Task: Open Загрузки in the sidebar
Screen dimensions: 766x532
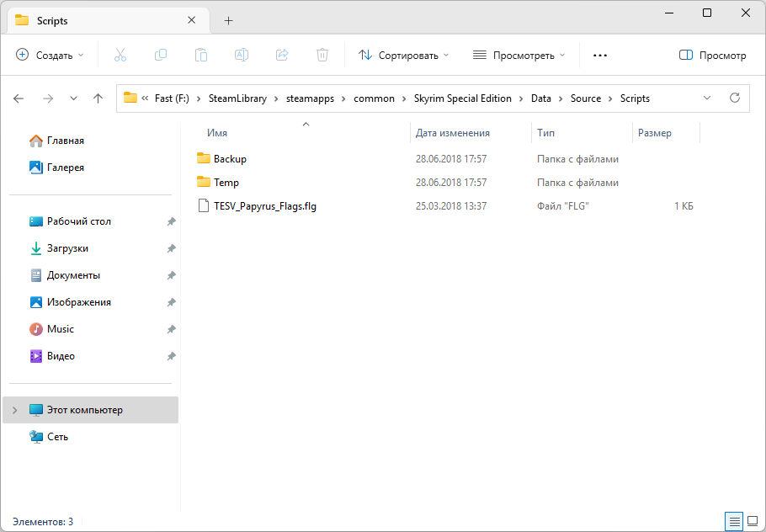Action: pyautogui.click(x=67, y=248)
